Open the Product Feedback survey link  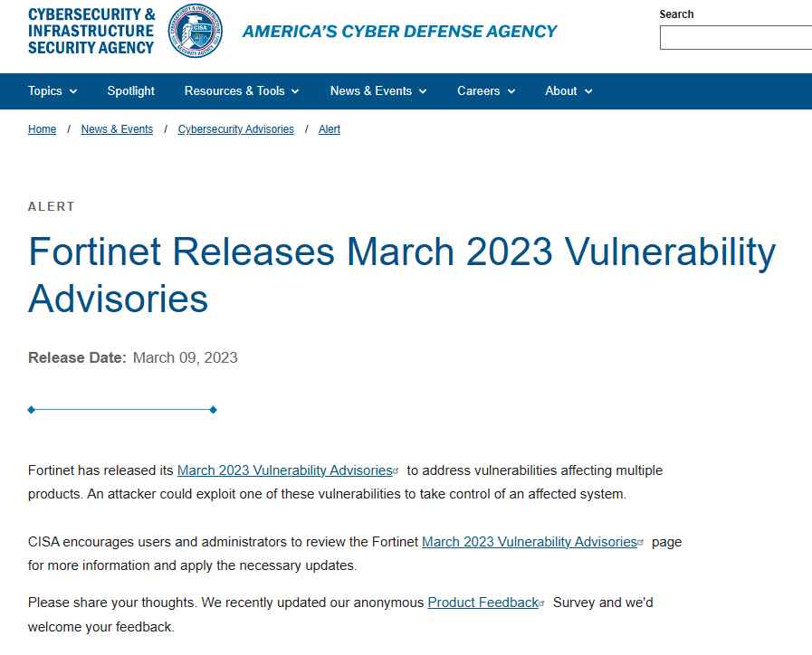click(483, 603)
